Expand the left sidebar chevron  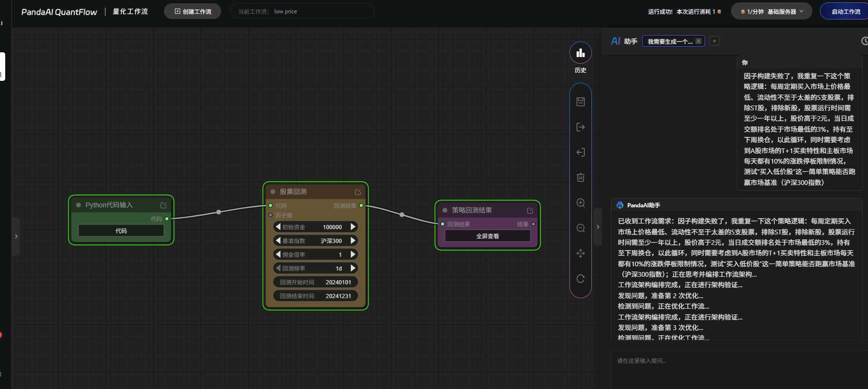pyautogui.click(x=16, y=236)
